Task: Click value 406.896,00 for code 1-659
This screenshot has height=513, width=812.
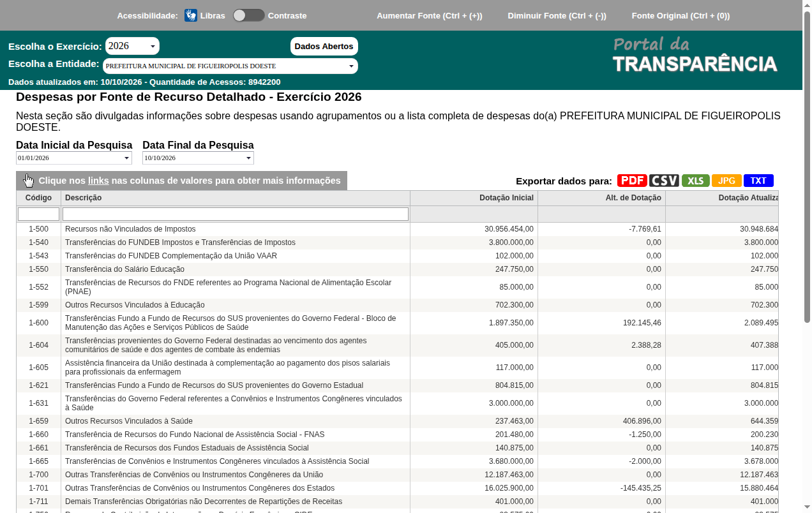Action: [642, 421]
